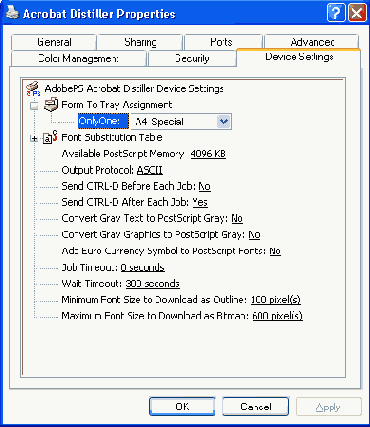Change Send CTRL-D Before Each Job value
This screenshot has height=427, width=370.
[x=205, y=186]
